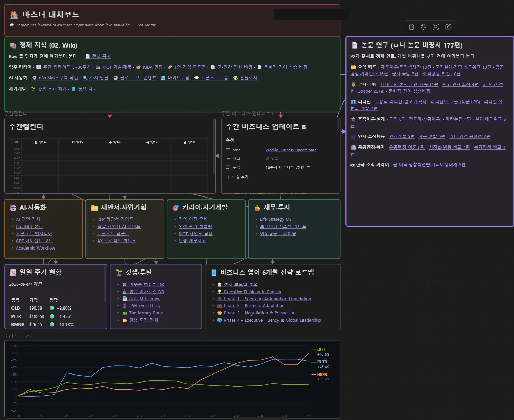514x420 pixels.
Task: Open 1인 기업 로드맵 link
Action: point(190,67)
